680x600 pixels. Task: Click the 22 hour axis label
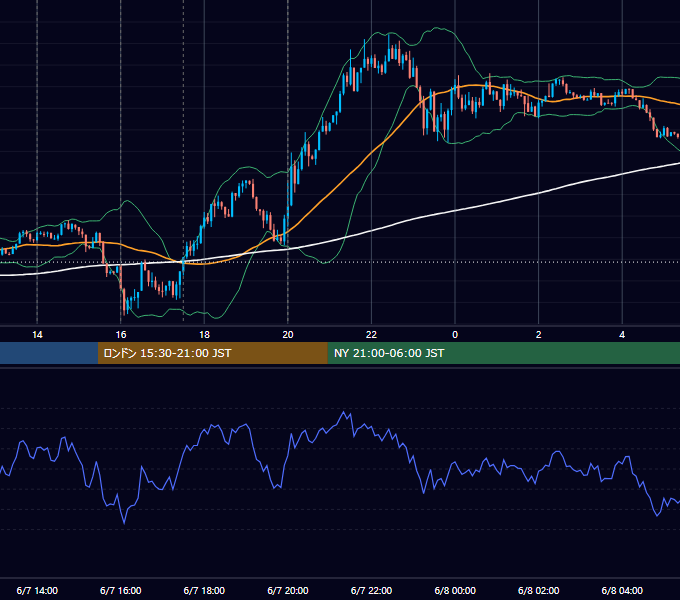pyautogui.click(x=371, y=335)
